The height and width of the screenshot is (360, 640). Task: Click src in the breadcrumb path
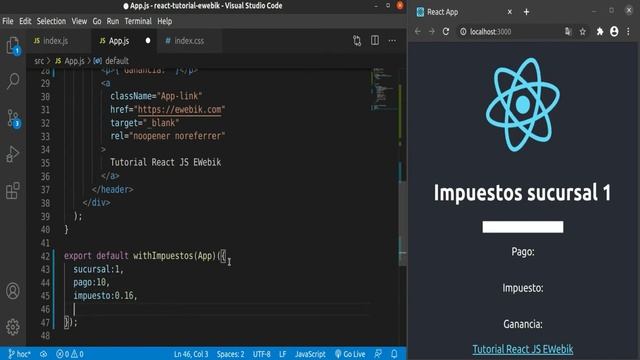pos(39,61)
